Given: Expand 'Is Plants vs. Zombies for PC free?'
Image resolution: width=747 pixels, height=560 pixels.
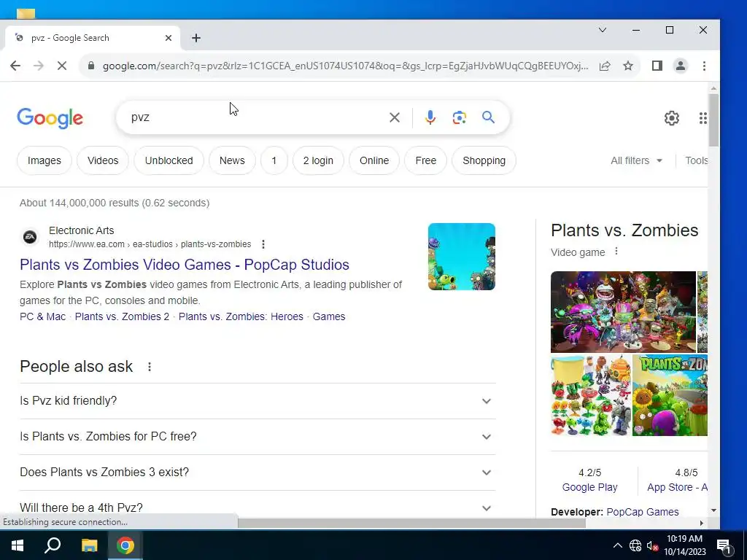Looking at the screenshot, I should coord(258,437).
